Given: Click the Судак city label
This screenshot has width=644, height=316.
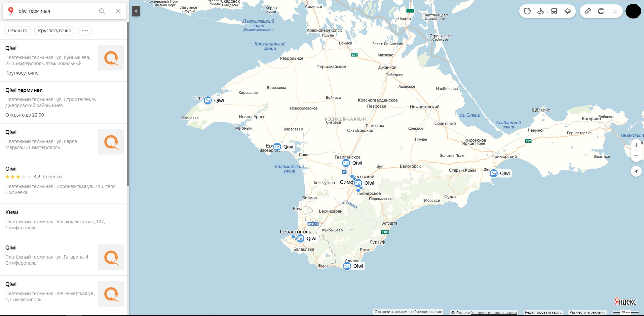Looking at the screenshot, I should pyautogui.click(x=450, y=197).
